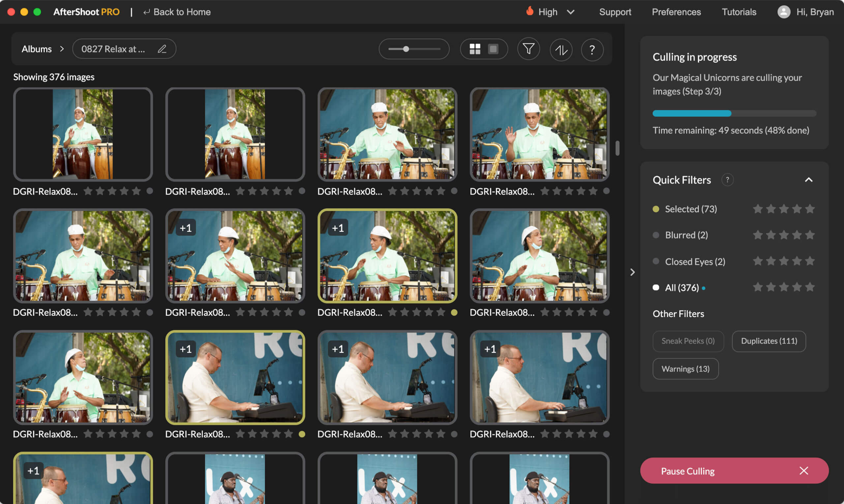Switch to single image view icon
844x504 pixels.
[x=493, y=49]
